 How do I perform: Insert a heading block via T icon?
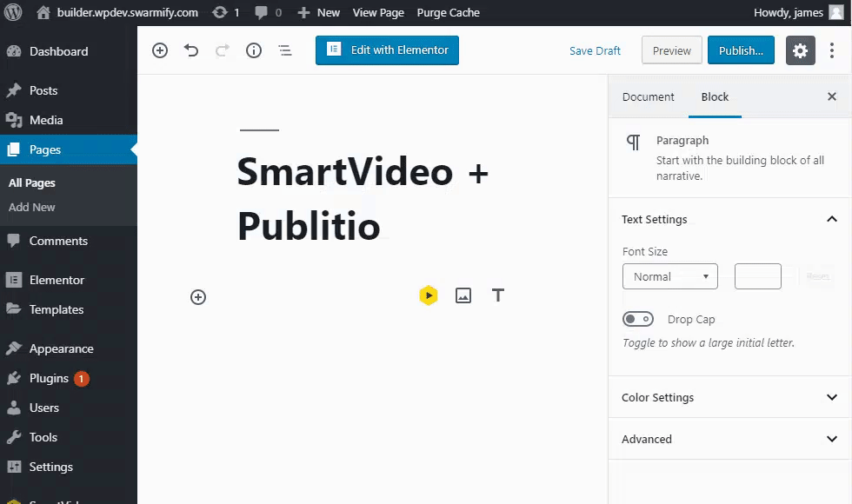tap(498, 295)
